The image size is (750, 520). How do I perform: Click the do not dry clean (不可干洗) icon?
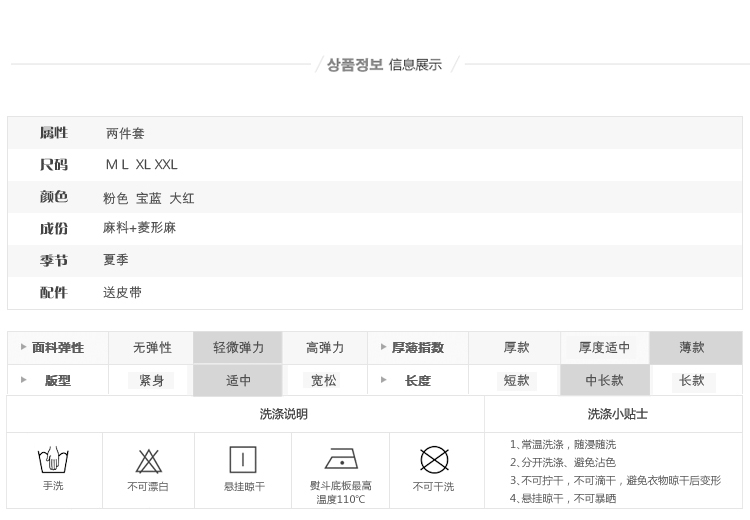coord(434,460)
